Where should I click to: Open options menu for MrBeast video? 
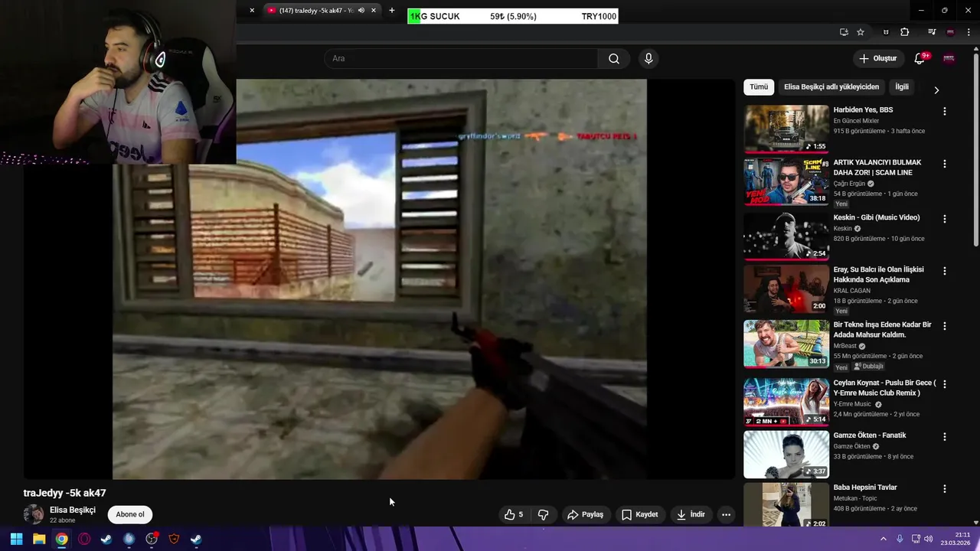click(x=944, y=326)
